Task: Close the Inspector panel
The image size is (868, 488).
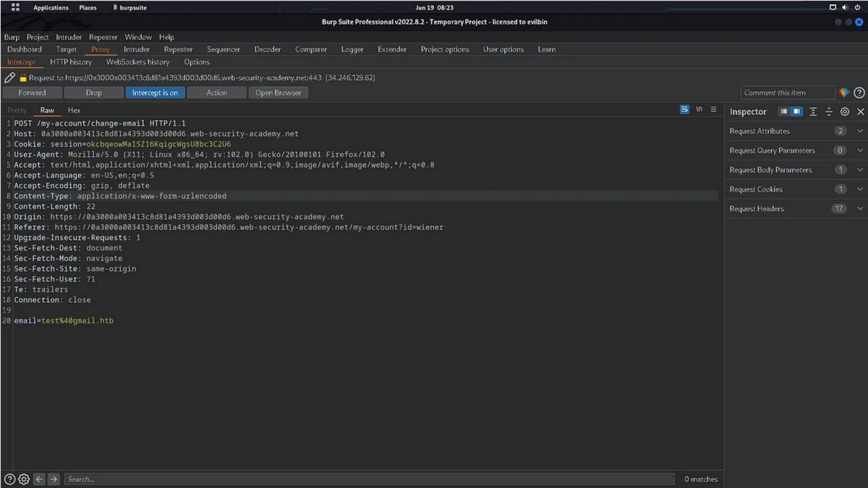Action: pos(860,112)
